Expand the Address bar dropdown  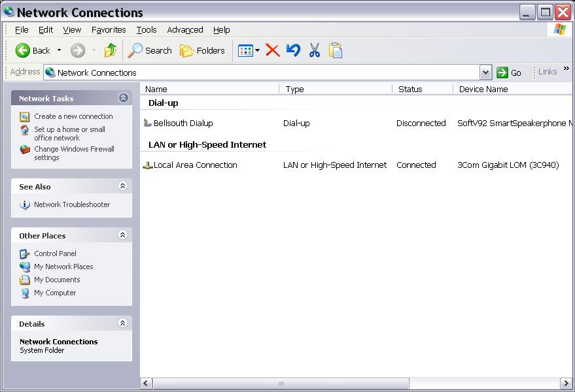tap(485, 73)
